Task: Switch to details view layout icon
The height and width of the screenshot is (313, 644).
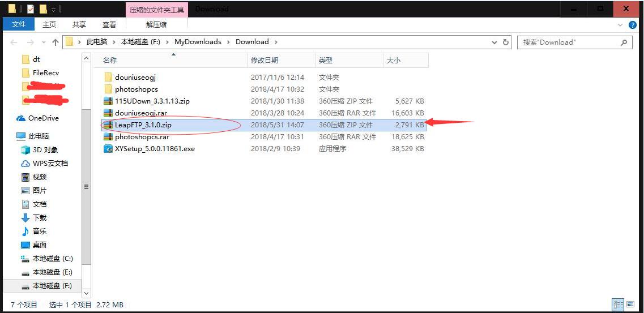Action: [x=618, y=305]
